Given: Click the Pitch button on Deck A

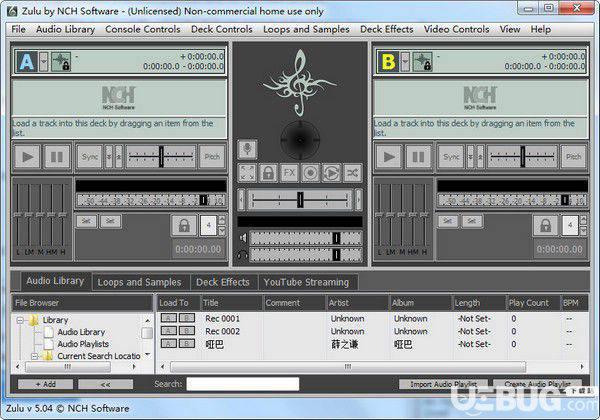Looking at the screenshot, I should click(212, 156).
